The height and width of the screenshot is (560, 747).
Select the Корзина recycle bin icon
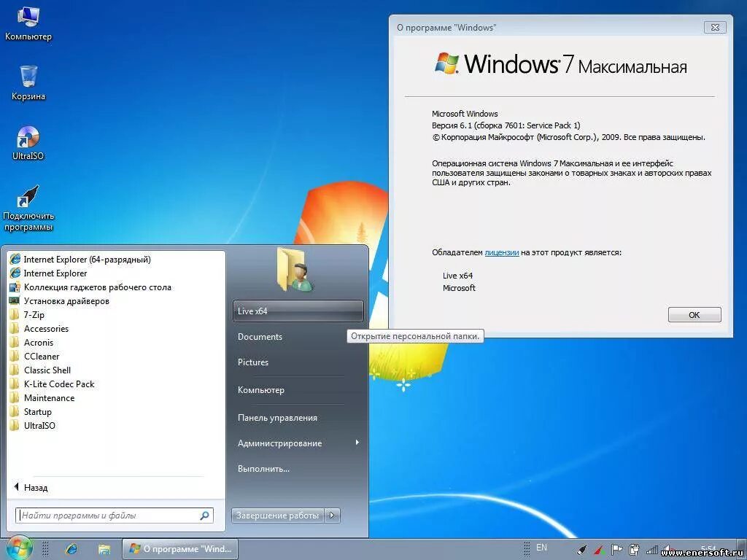pyautogui.click(x=28, y=83)
